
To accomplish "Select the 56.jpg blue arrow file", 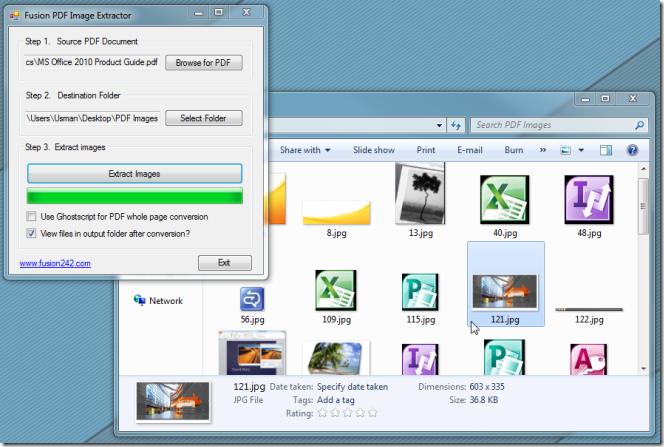I will 252,306.
